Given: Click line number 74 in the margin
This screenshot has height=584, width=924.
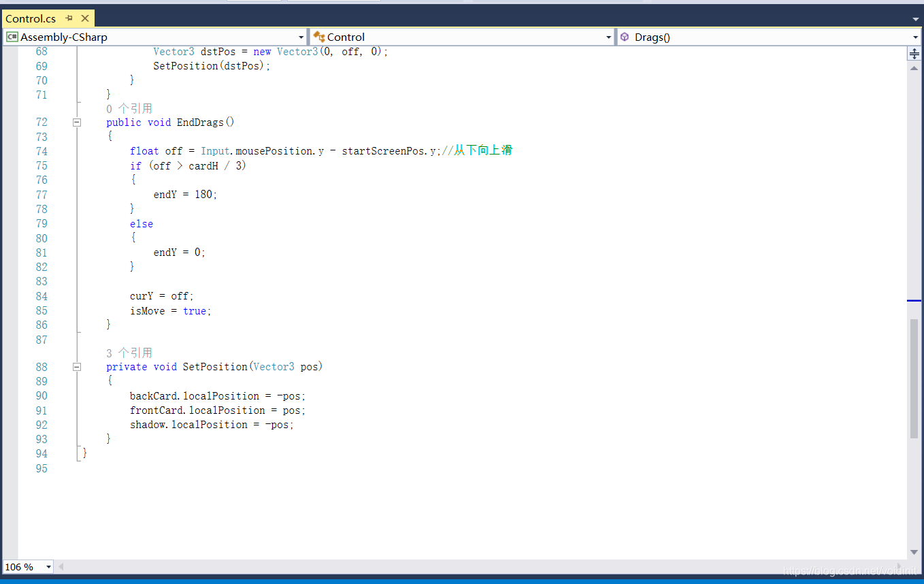Looking at the screenshot, I should (42, 151).
